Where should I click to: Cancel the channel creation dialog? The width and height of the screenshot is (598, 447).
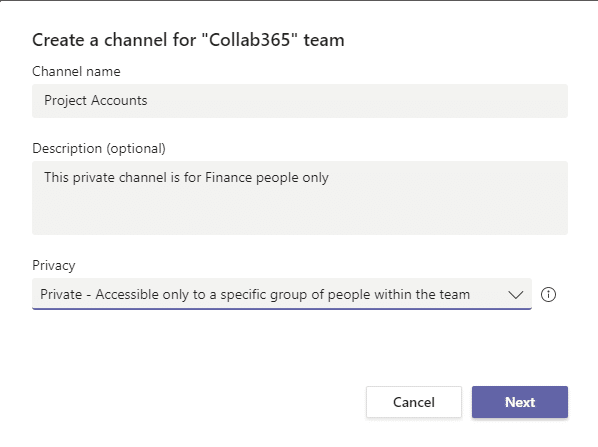point(414,402)
